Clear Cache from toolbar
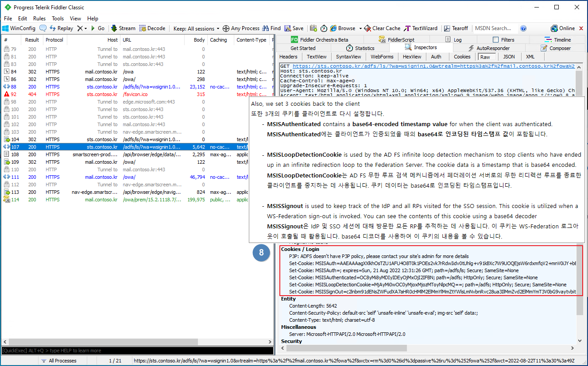This screenshot has height=366, width=588. click(382, 28)
